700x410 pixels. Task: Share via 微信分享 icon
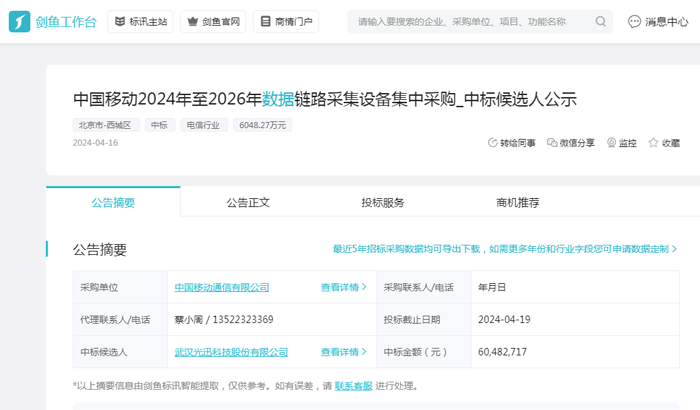click(x=552, y=143)
